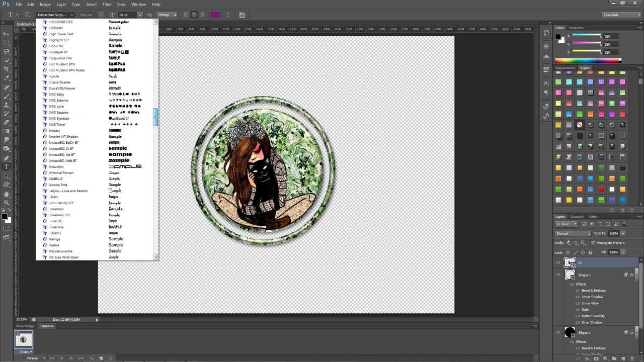Switch to the Swatches tab
The width and height of the screenshot is (644, 362).
[x=576, y=28]
